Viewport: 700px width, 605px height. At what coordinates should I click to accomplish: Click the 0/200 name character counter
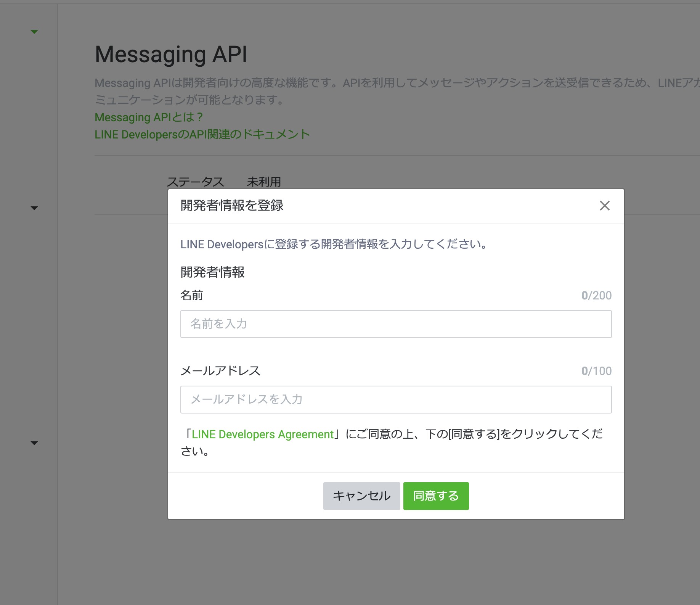(596, 295)
